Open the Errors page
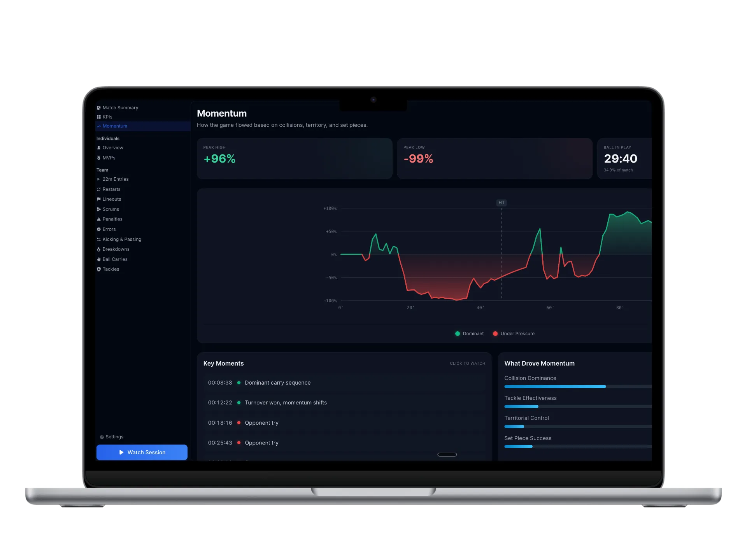This screenshot has height=560, width=747. pyautogui.click(x=142, y=229)
